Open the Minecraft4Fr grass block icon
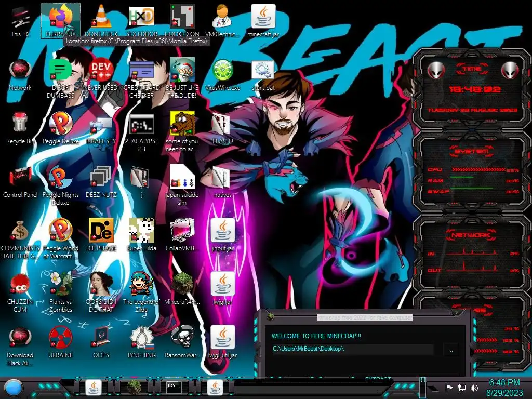Viewport: 532px width, 399px height. pyautogui.click(x=182, y=289)
